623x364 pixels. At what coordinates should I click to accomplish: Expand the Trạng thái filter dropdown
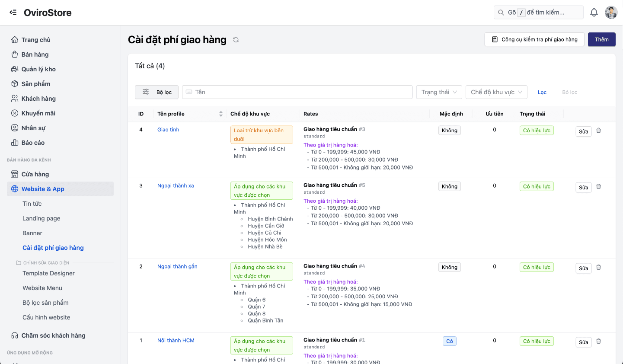coord(439,92)
